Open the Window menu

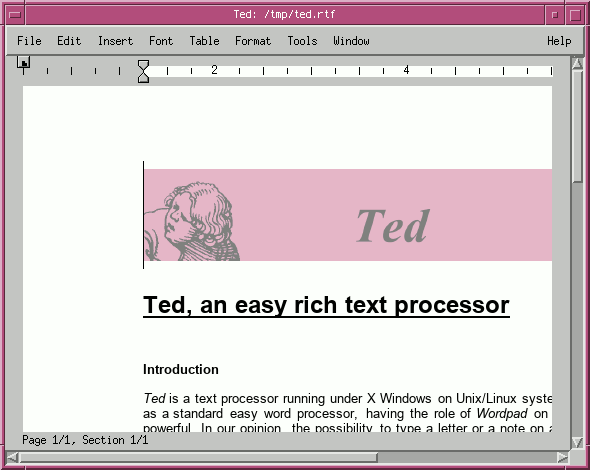tap(351, 41)
